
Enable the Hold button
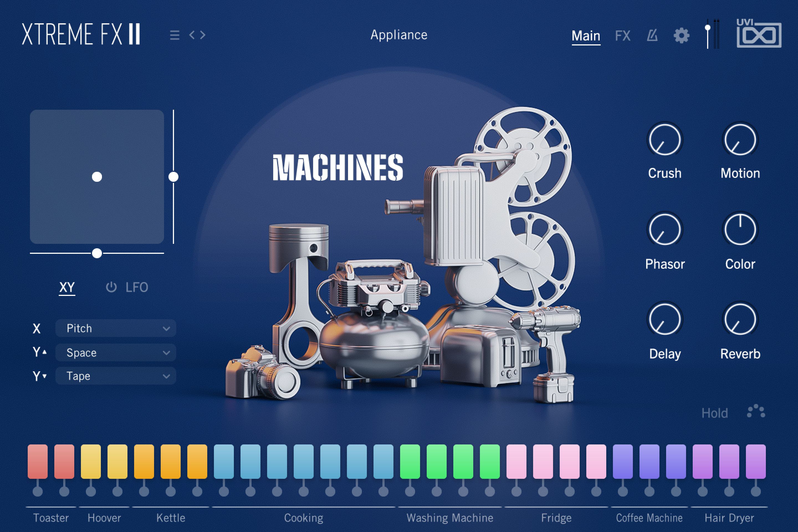point(715,413)
